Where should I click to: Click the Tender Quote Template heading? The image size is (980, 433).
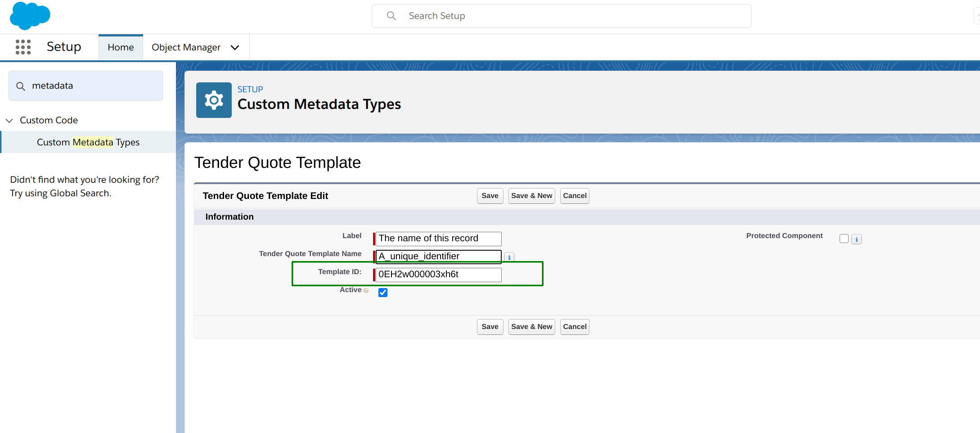coord(278,162)
